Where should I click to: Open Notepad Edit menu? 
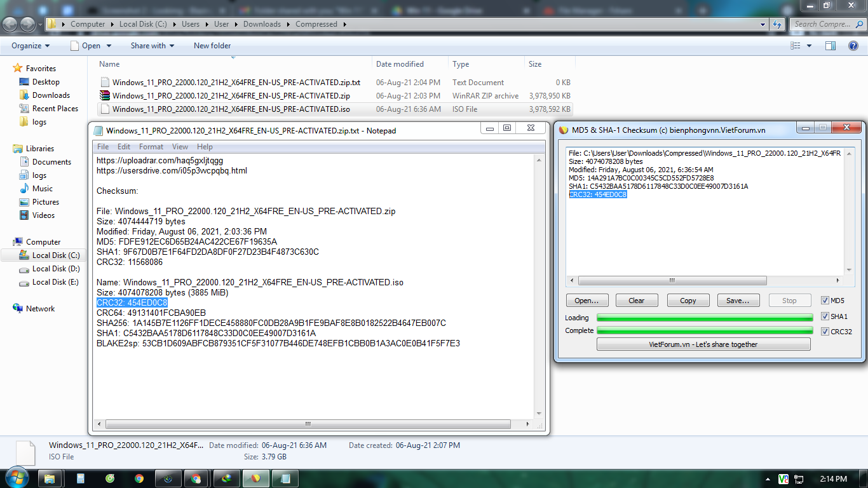tap(124, 147)
